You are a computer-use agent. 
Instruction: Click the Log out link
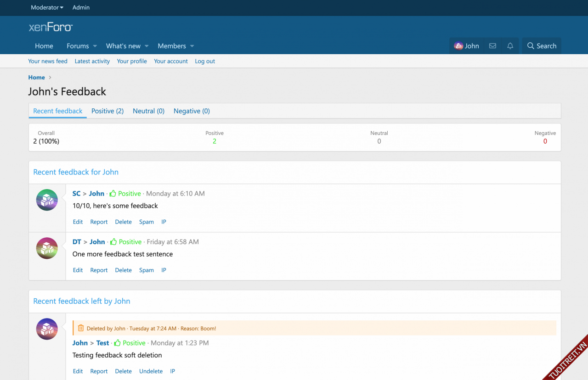[205, 61]
